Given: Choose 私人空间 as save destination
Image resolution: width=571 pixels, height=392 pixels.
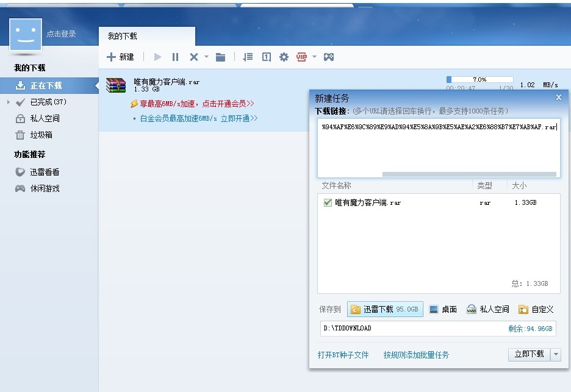Looking at the screenshot, I should pyautogui.click(x=487, y=309).
